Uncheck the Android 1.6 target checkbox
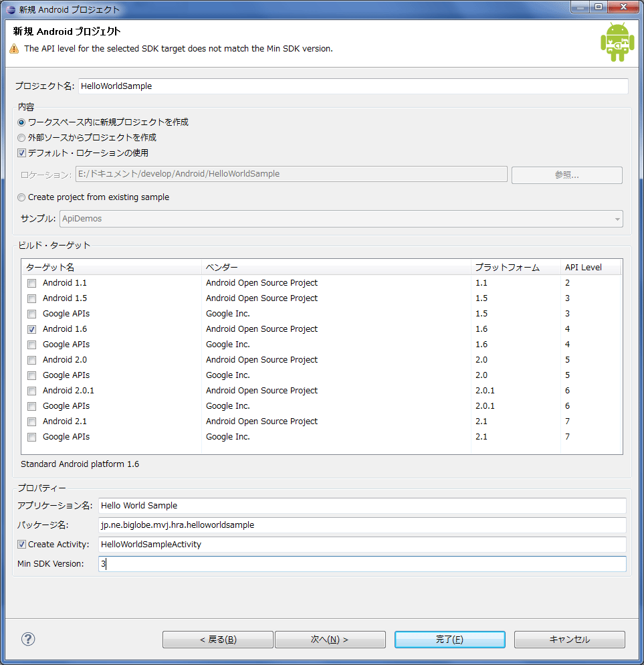The image size is (644, 665). pos(32,329)
